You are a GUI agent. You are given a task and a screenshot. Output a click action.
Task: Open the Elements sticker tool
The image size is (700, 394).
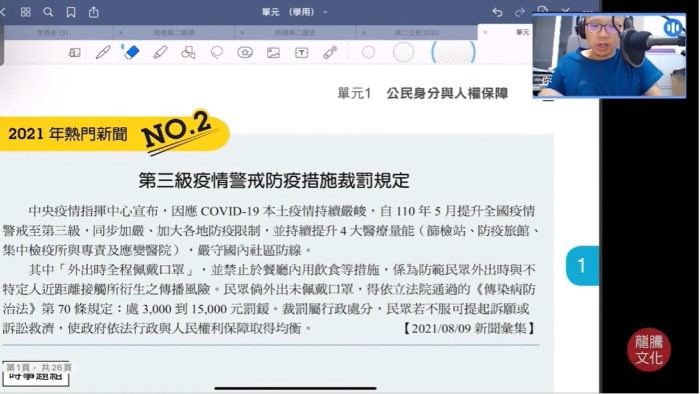click(x=245, y=52)
